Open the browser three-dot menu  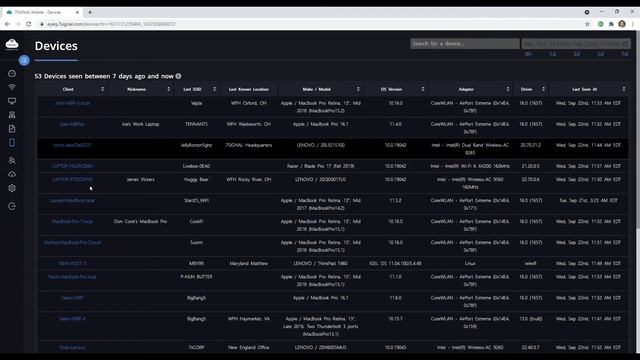coord(633,24)
